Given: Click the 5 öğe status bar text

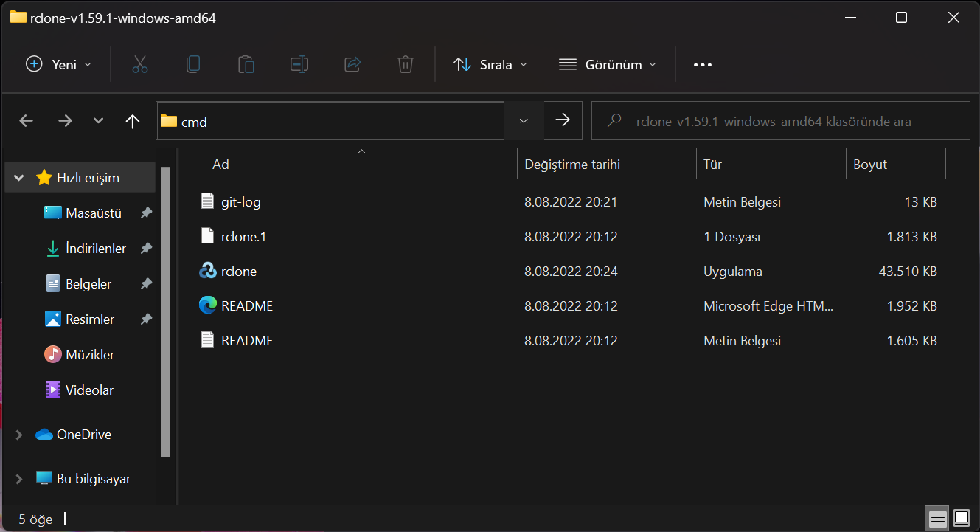Looking at the screenshot, I should pos(35,519).
